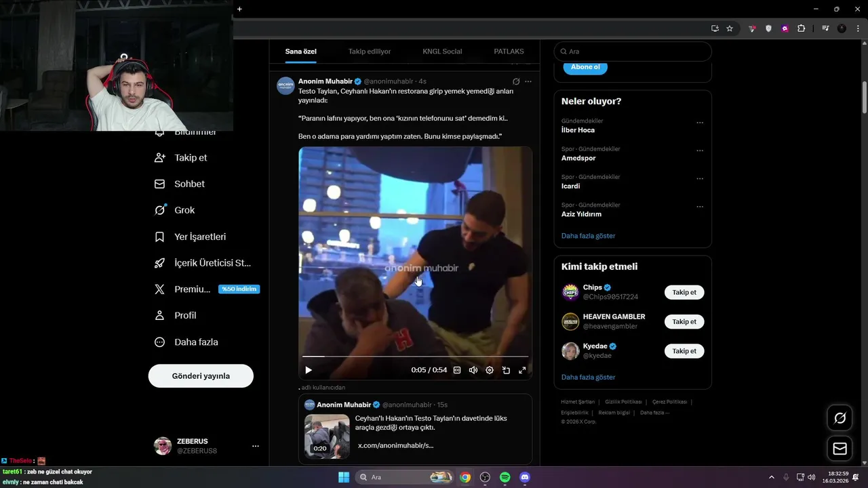Open Kyedae profile avatar
This screenshot has width=868, height=488.
pos(570,350)
